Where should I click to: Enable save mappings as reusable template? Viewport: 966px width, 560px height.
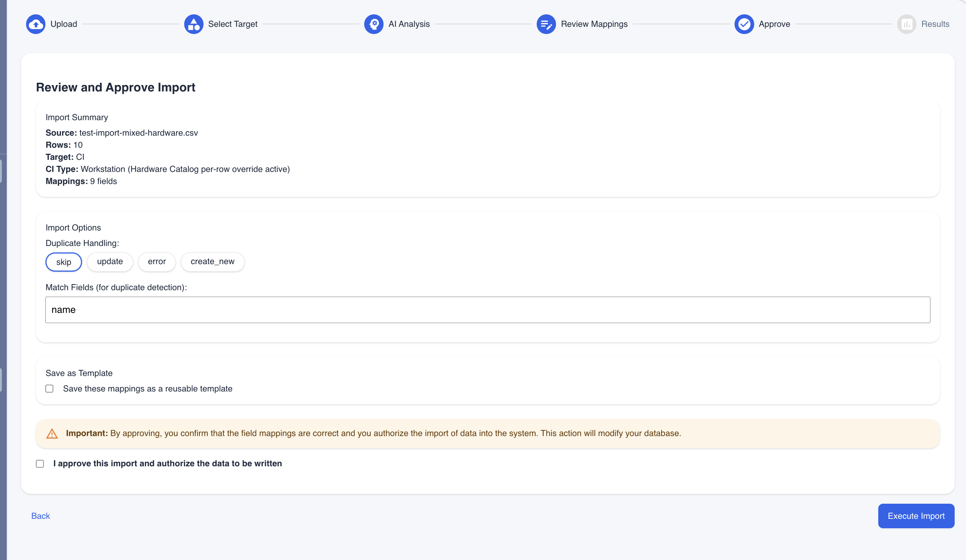pos(50,388)
